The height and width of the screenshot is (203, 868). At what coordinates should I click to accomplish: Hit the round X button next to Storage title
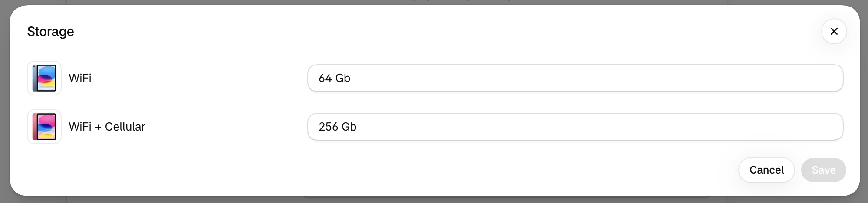834,31
